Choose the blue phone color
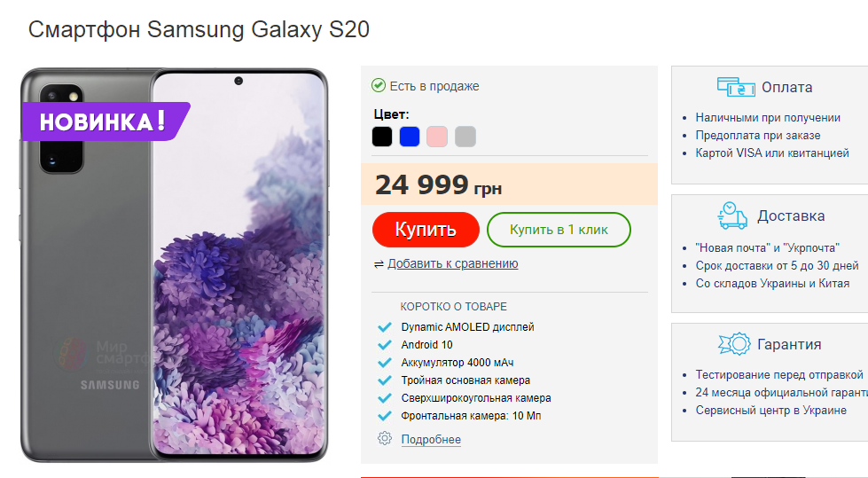Screen dimensions: 868x478 pyautogui.click(x=410, y=137)
